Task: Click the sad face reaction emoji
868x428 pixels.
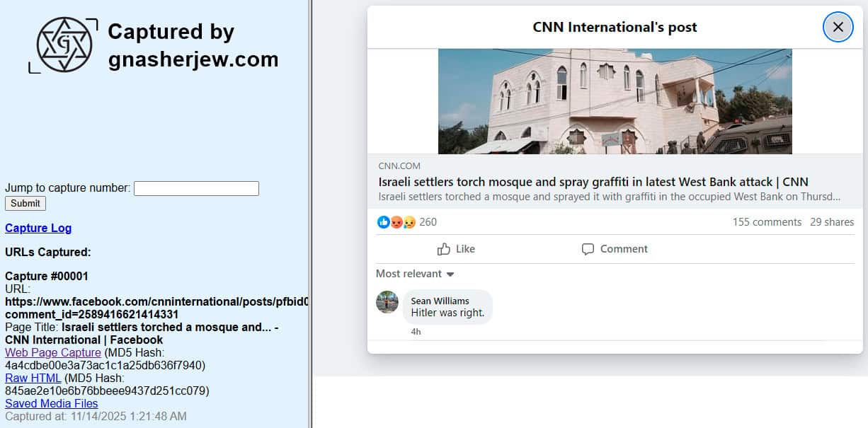Action: tap(409, 222)
